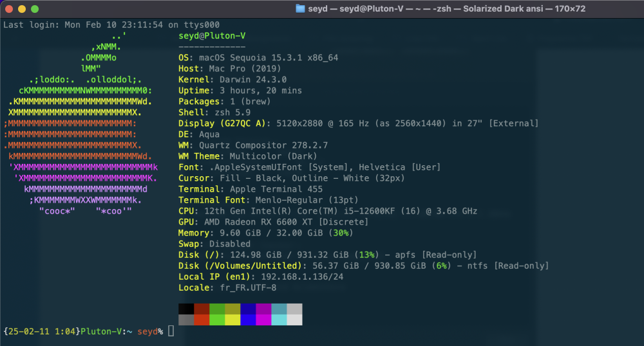Click the Font line .AppleSystemUIFont
The width and height of the screenshot is (644, 346).
click(x=310, y=167)
